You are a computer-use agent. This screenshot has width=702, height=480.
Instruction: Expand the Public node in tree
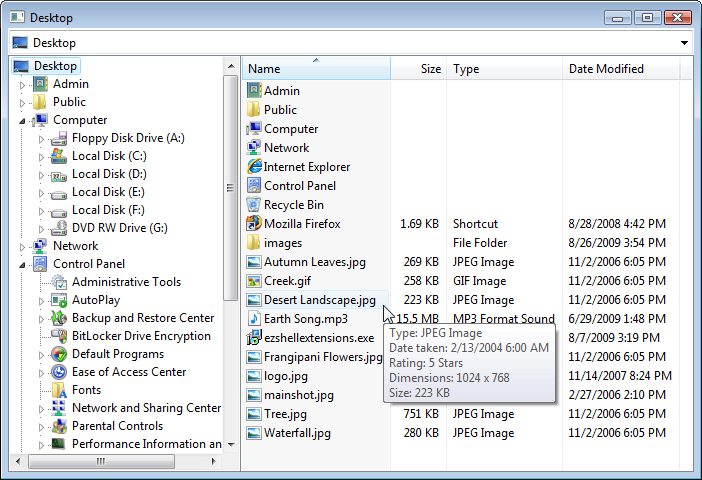[x=22, y=103]
